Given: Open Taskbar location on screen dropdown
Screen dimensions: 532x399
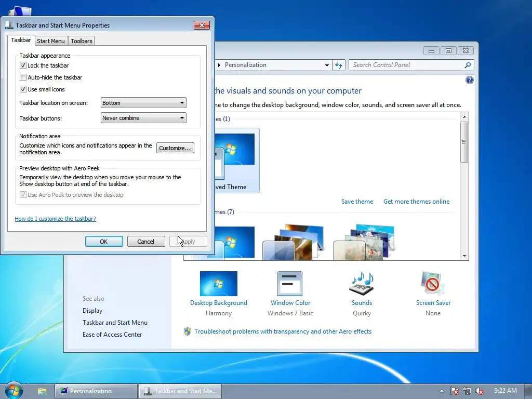Looking at the screenshot, I should (x=143, y=103).
